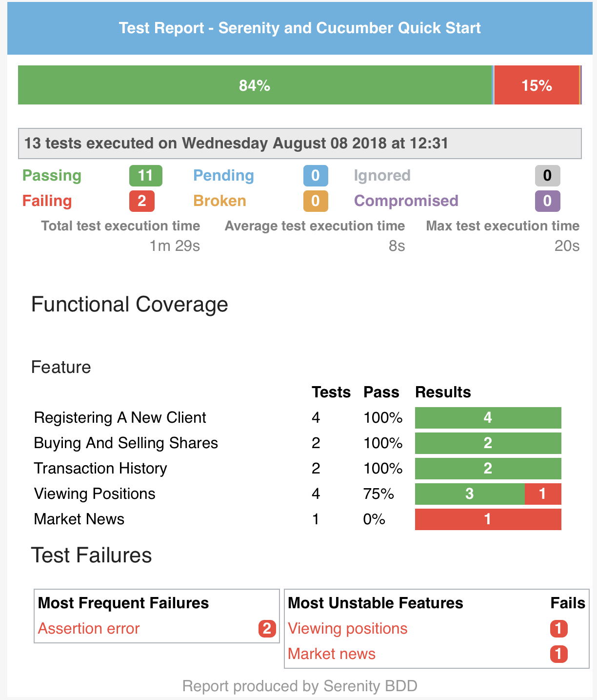Click the red failed segment of Viewing Positions results
This screenshot has height=700, width=597.
[x=543, y=494]
